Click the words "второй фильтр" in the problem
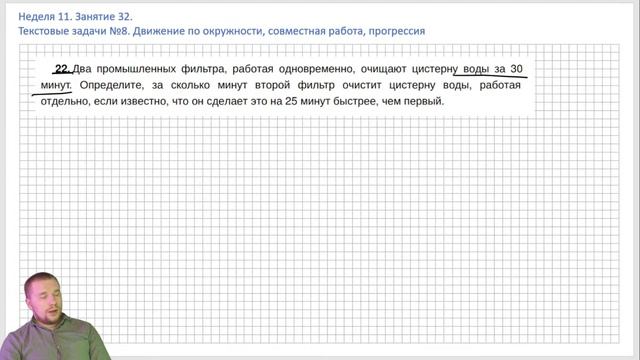Image resolution: width=640 pixels, height=360 pixels. (295, 85)
